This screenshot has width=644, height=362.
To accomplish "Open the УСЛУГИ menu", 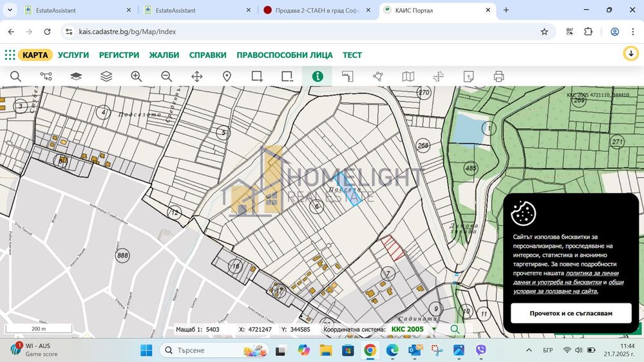I will pyautogui.click(x=73, y=55).
